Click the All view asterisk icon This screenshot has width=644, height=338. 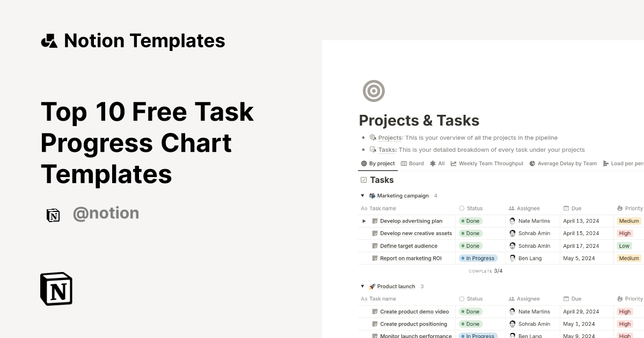(x=432, y=163)
